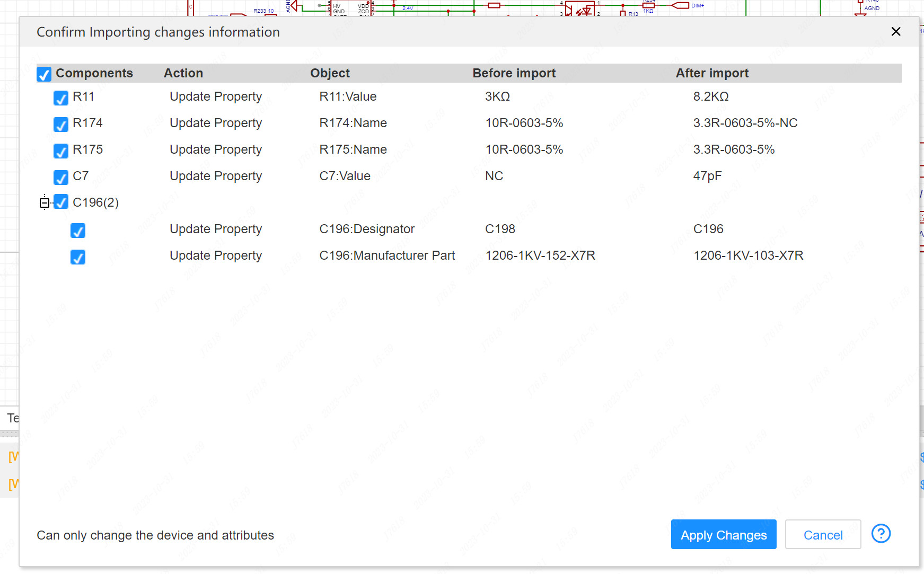Toggle the C196(2) group checkbox

coord(61,202)
